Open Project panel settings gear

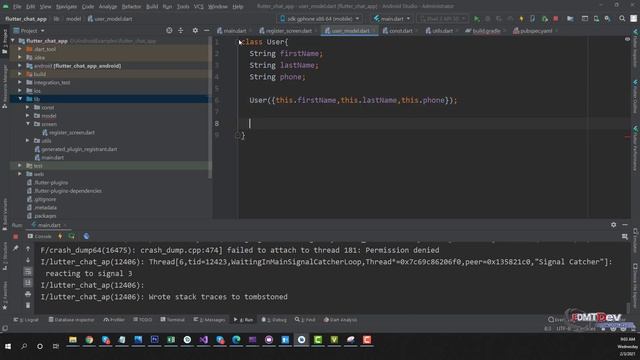(195, 31)
